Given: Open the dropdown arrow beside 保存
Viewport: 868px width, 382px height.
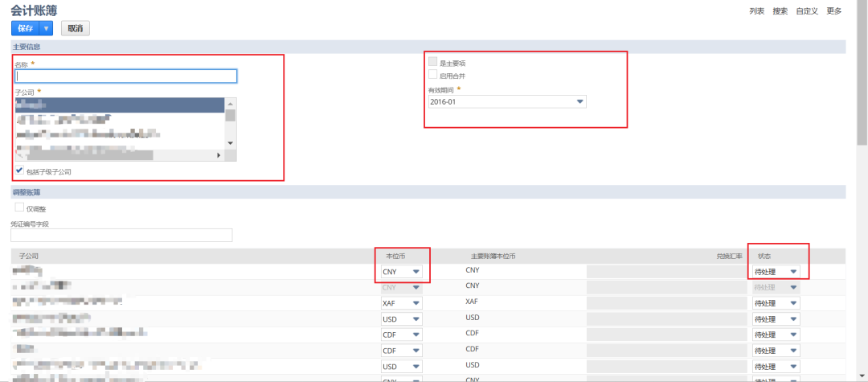Looking at the screenshot, I should click(47, 28).
